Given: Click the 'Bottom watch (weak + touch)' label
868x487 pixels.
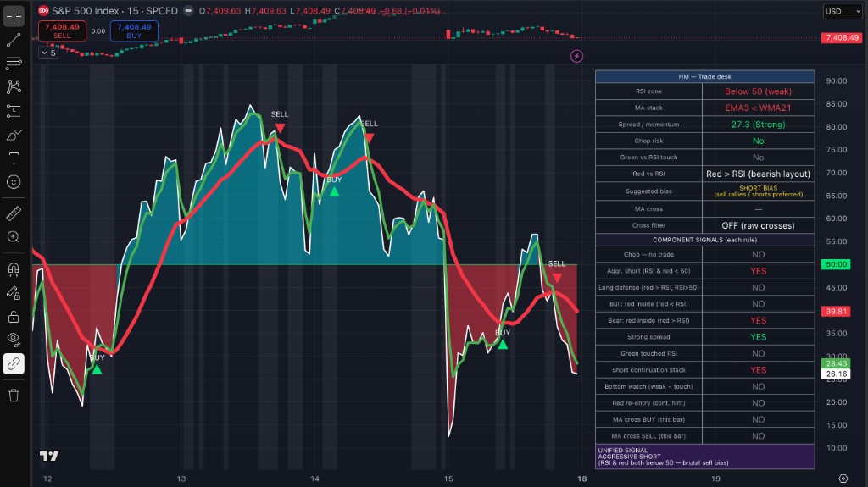Looking at the screenshot, I should [648, 386].
